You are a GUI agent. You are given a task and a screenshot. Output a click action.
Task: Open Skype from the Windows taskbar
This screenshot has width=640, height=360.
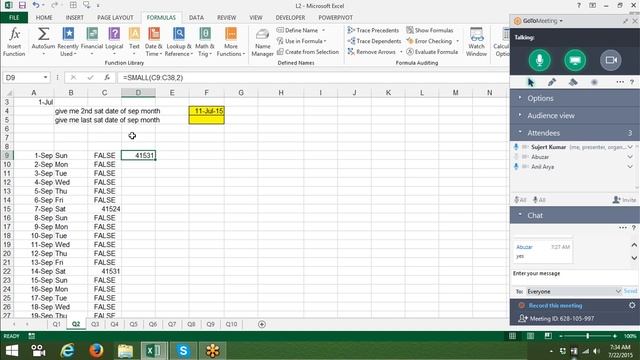coord(183,350)
